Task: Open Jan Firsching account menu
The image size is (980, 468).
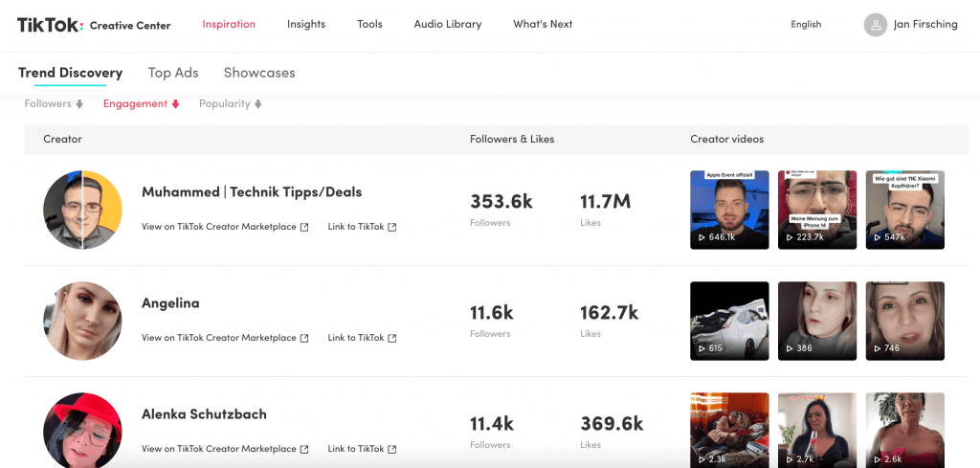Action: point(911,25)
